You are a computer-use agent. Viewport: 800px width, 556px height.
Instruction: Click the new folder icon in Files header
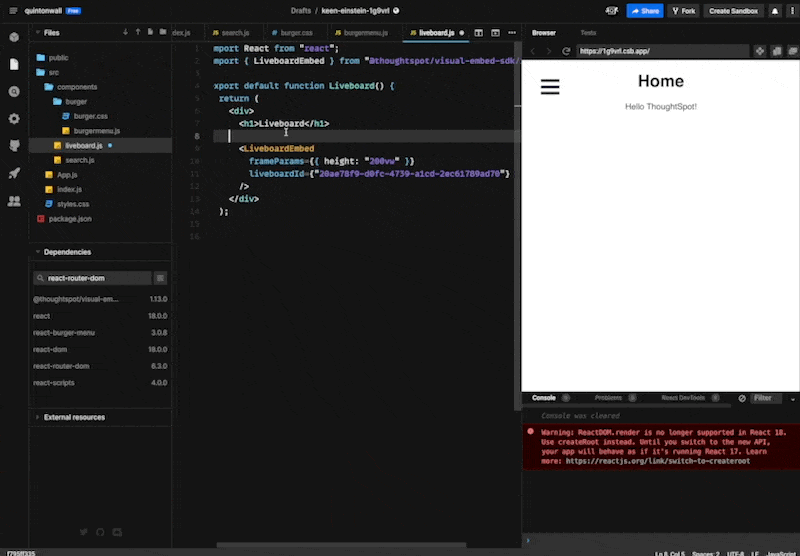163,32
